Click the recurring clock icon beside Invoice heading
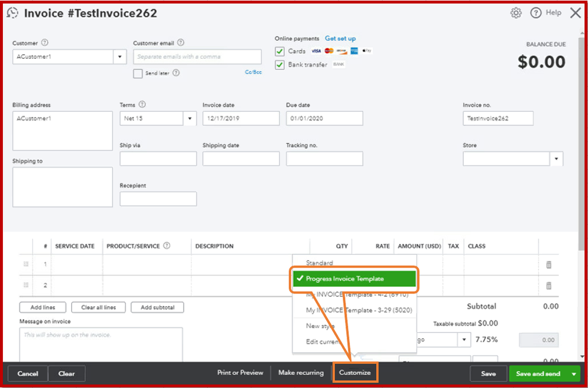This screenshot has width=588, height=388. coord(12,12)
